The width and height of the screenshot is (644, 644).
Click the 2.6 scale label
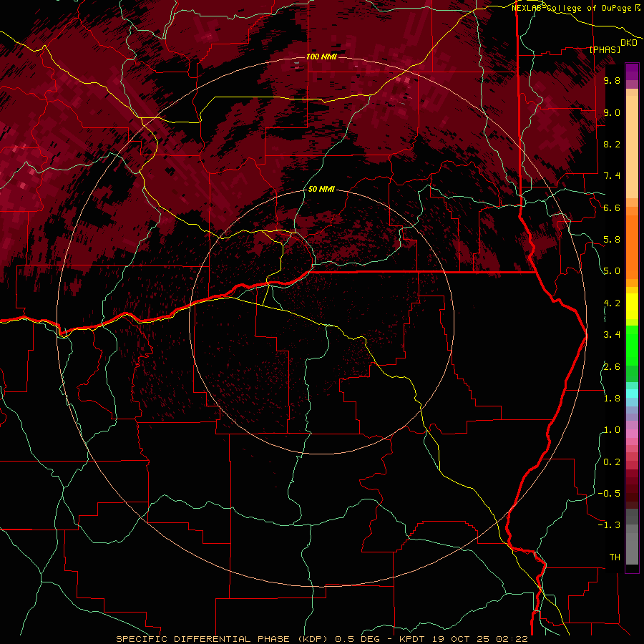612,367
